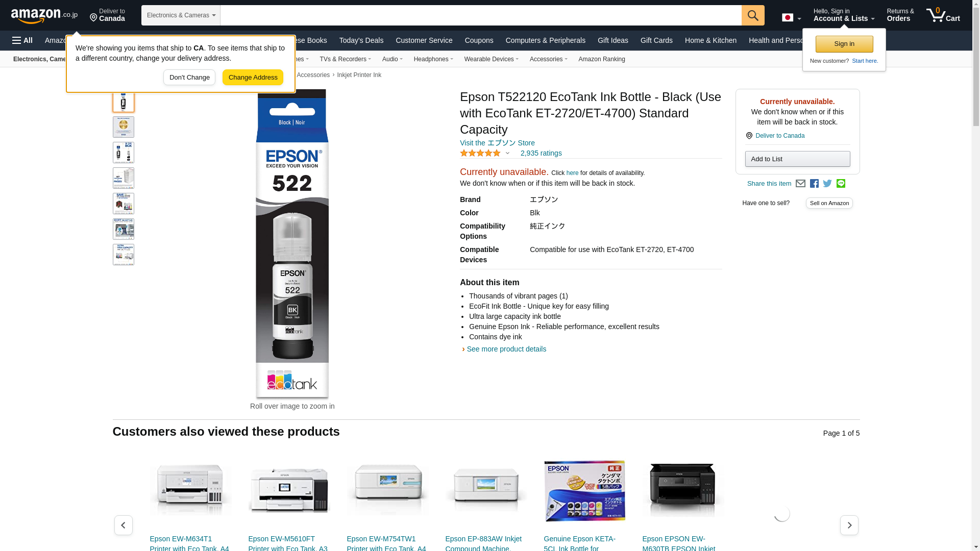980x551 pixels.
Task: Click the yellow Sign in button
Action: [x=844, y=44]
